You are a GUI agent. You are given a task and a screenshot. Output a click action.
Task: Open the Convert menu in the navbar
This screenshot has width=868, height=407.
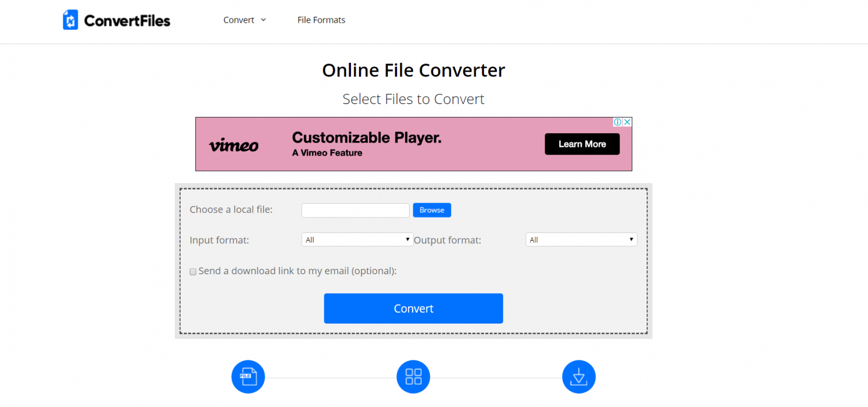coord(239,20)
